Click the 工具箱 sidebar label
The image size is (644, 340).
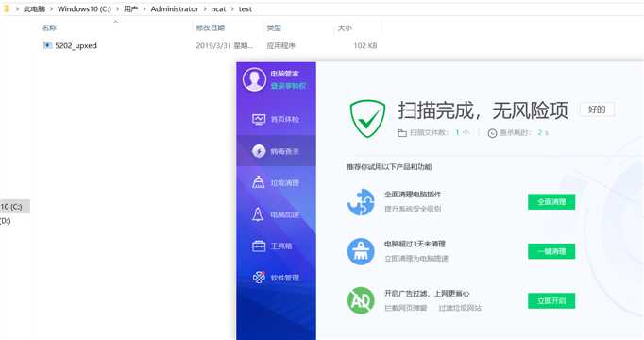click(x=281, y=246)
